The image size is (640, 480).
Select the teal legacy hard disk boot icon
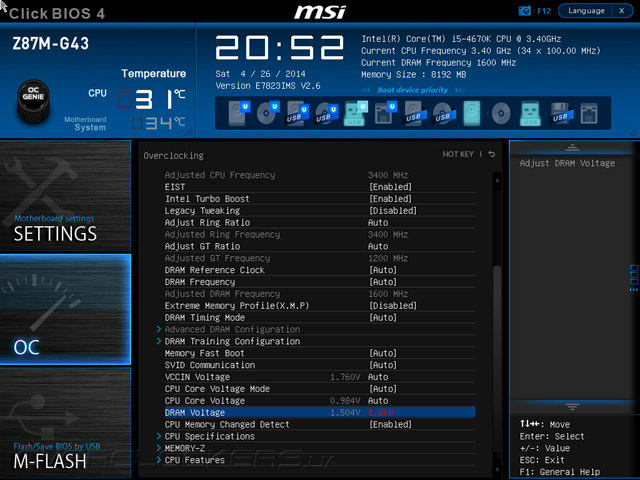[x=472, y=113]
